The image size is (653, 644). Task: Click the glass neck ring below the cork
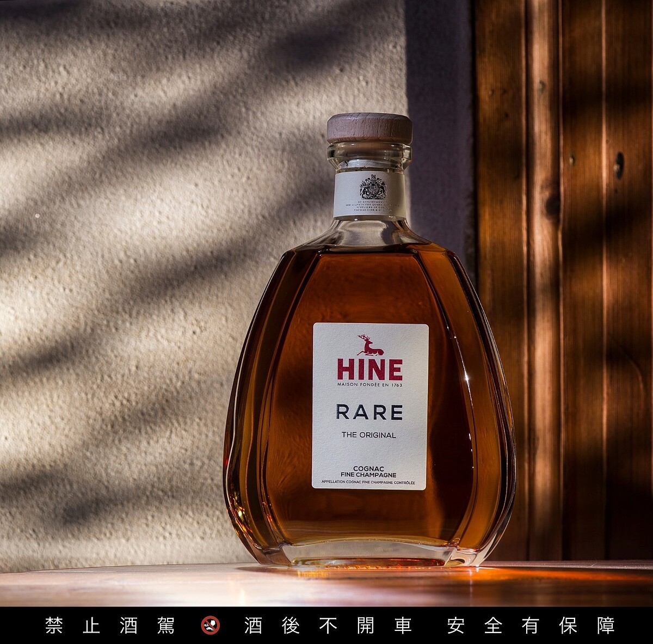click(369, 155)
